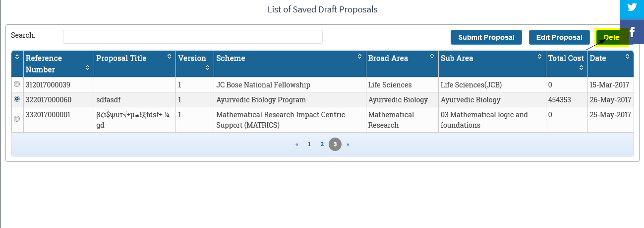Sort by Sub Area column arrows
This screenshot has width=644, height=228.
540,56
